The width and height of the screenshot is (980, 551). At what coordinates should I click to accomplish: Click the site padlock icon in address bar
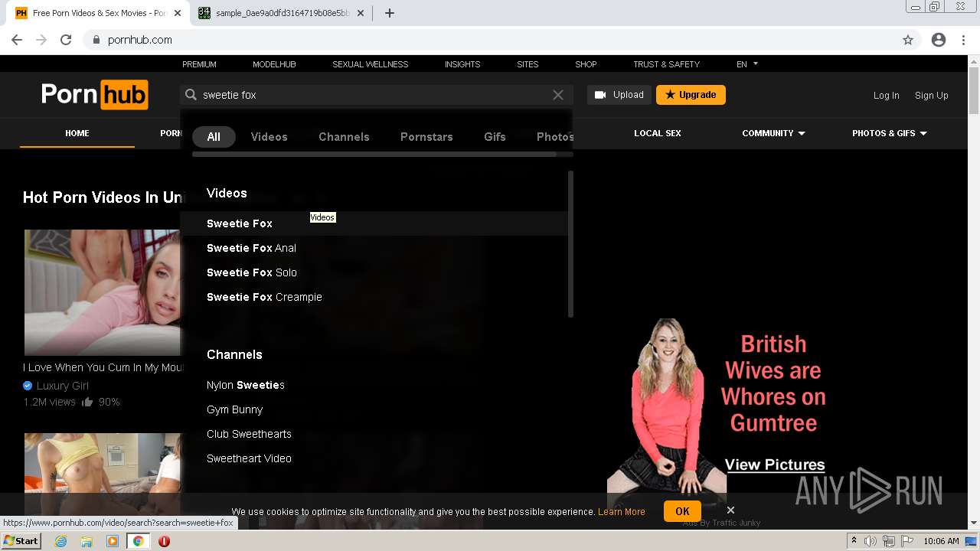tap(96, 40)
